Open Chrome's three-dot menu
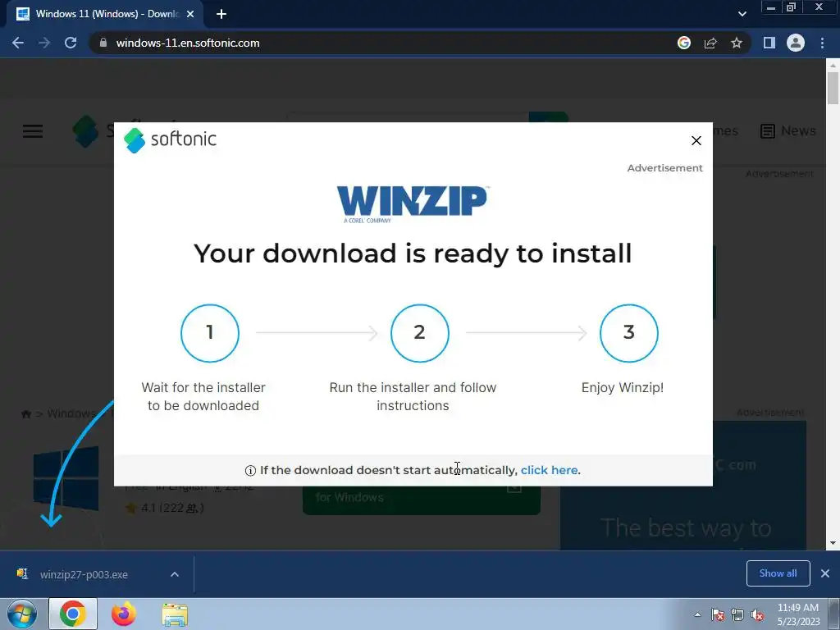Viewport: 840px width, 630px height. 822,43
